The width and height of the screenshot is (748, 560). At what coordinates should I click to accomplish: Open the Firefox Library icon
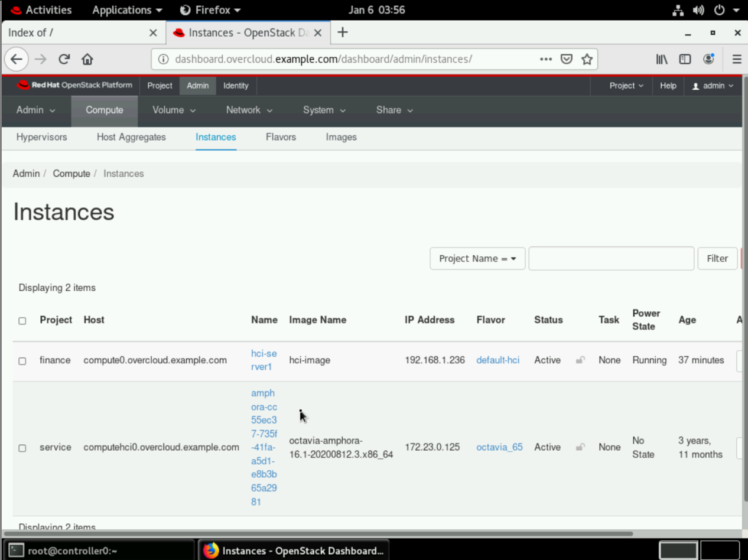coord(662,59)
